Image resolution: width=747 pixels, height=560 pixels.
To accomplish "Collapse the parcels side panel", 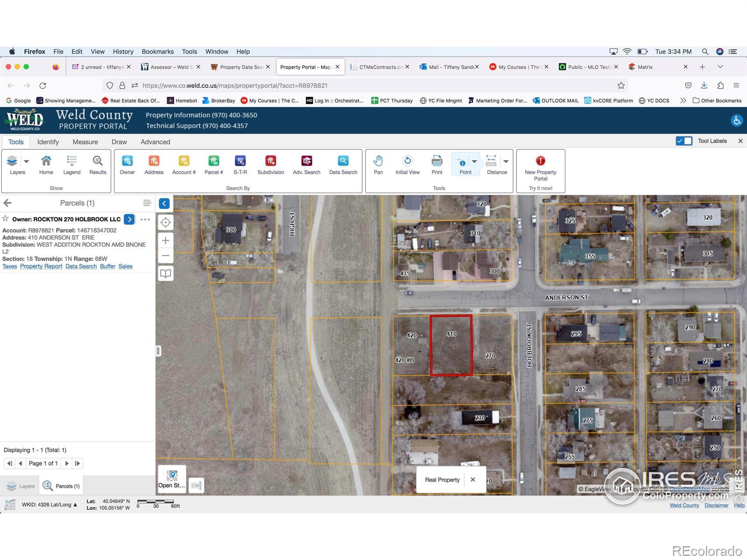I will point(164,203).
